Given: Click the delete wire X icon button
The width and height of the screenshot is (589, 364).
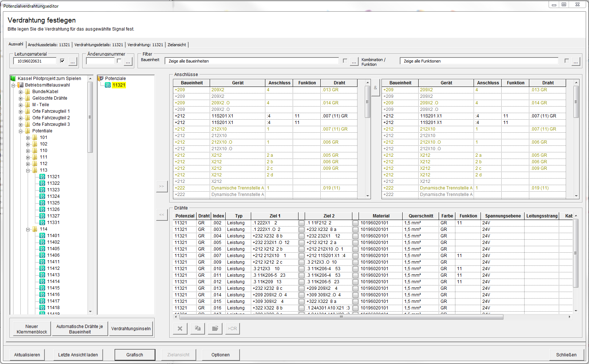Looking at the screenshot, I should (x=180, y=328).
